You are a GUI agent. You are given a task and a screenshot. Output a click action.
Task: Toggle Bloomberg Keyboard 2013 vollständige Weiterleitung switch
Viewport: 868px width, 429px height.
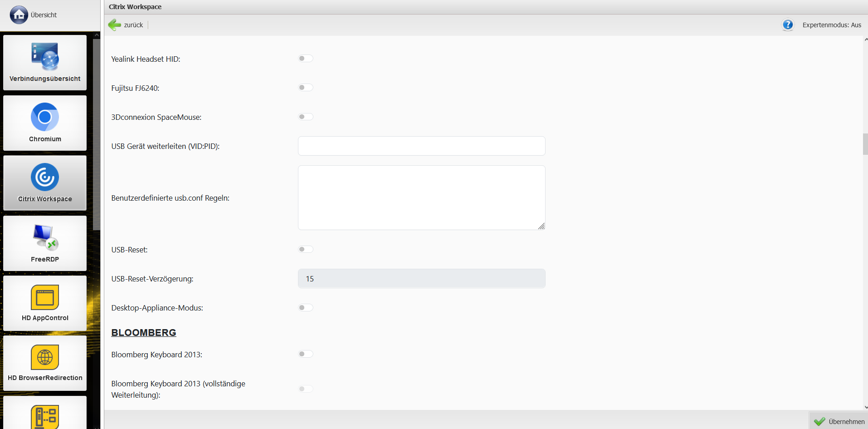pyautogui.click(x=306, y=389)
